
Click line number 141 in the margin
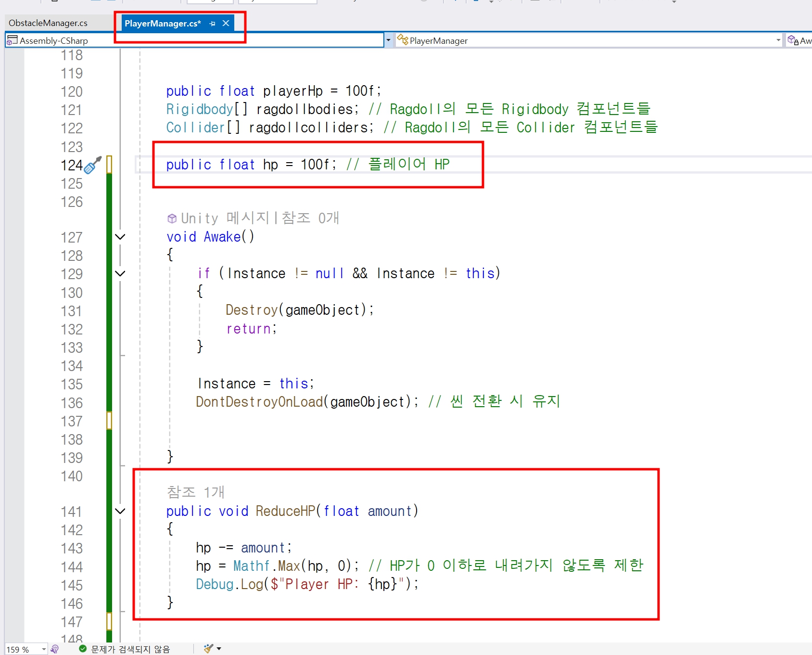click(x=72, y=512)
